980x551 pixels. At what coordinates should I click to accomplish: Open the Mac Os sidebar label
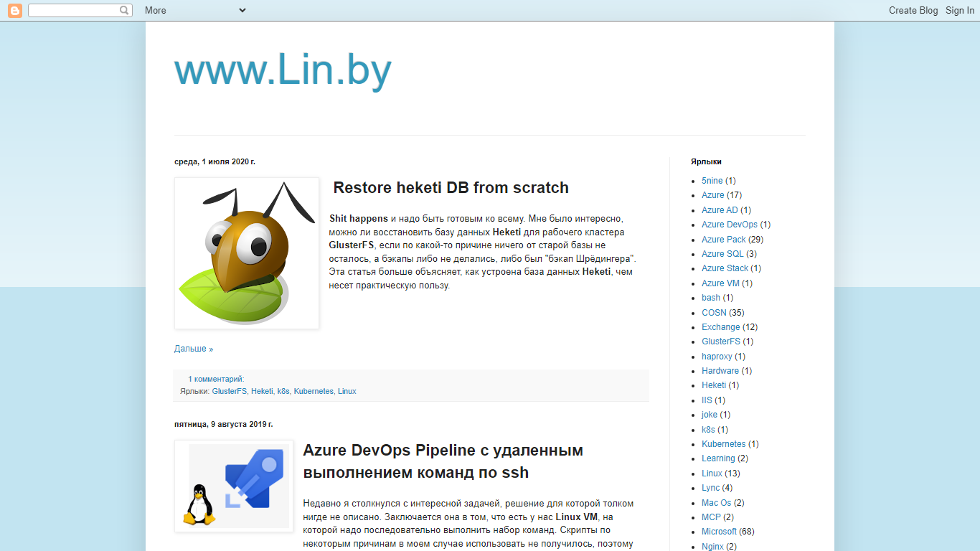coord(717,503)
